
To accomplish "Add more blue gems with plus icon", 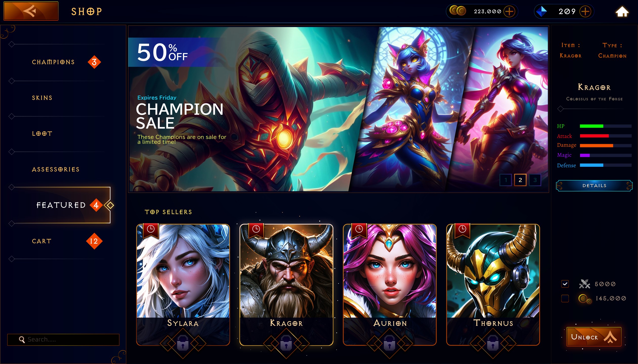I will (585, 11).
